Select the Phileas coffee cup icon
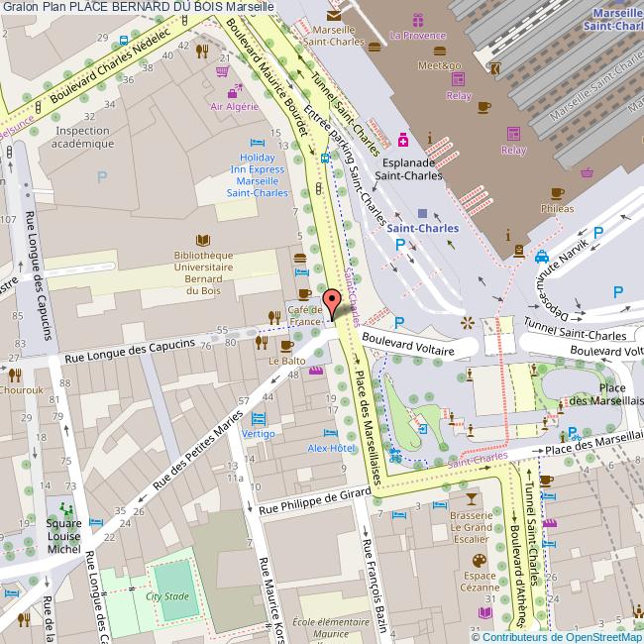Screen dimensions: 644x644 point(557,193)
